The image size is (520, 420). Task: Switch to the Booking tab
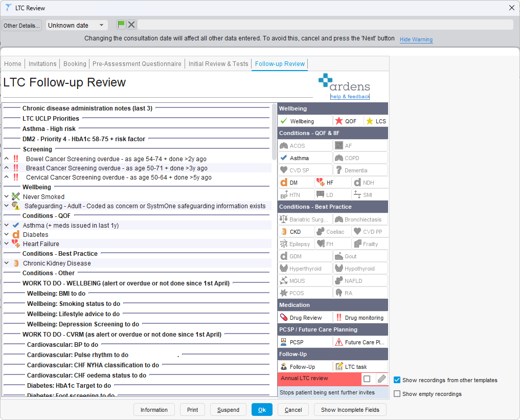point(75,64)
